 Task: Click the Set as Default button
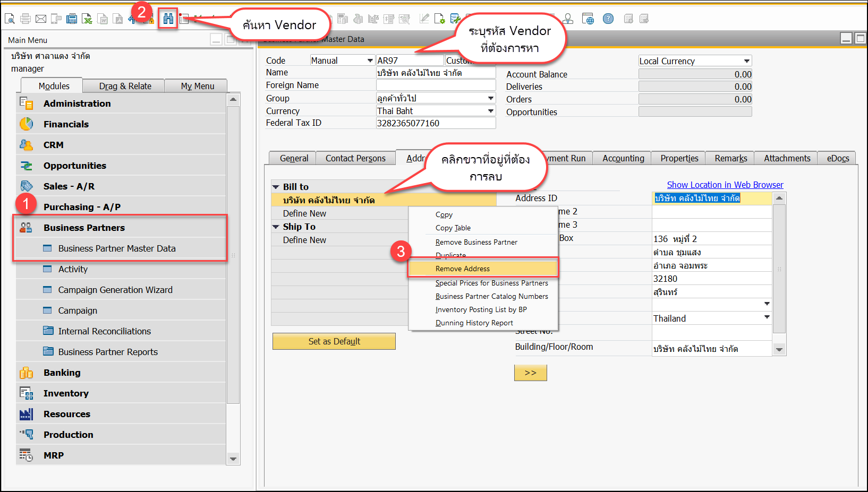pyautogui.click(x=334, y=341)
